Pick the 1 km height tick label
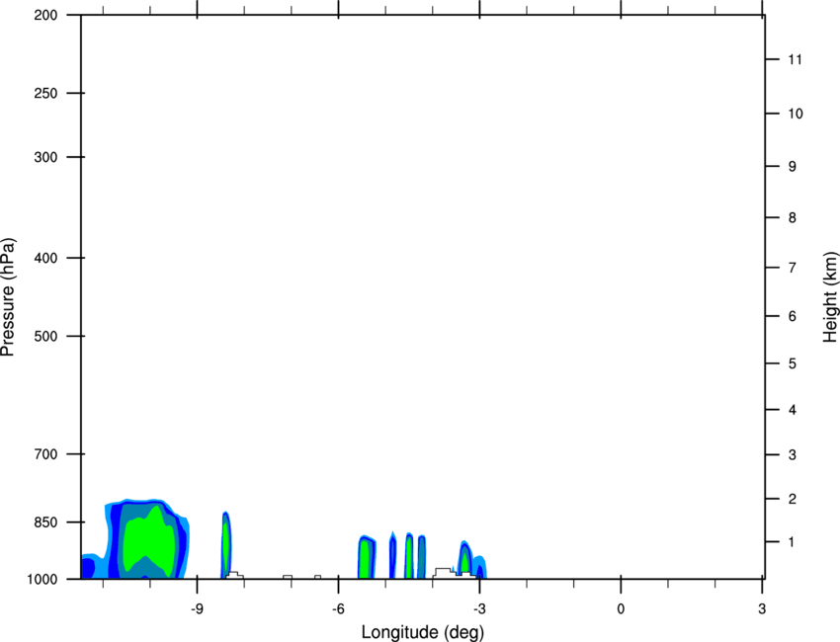The height and width of the screenshot is (642, 840). pos(792,542)
